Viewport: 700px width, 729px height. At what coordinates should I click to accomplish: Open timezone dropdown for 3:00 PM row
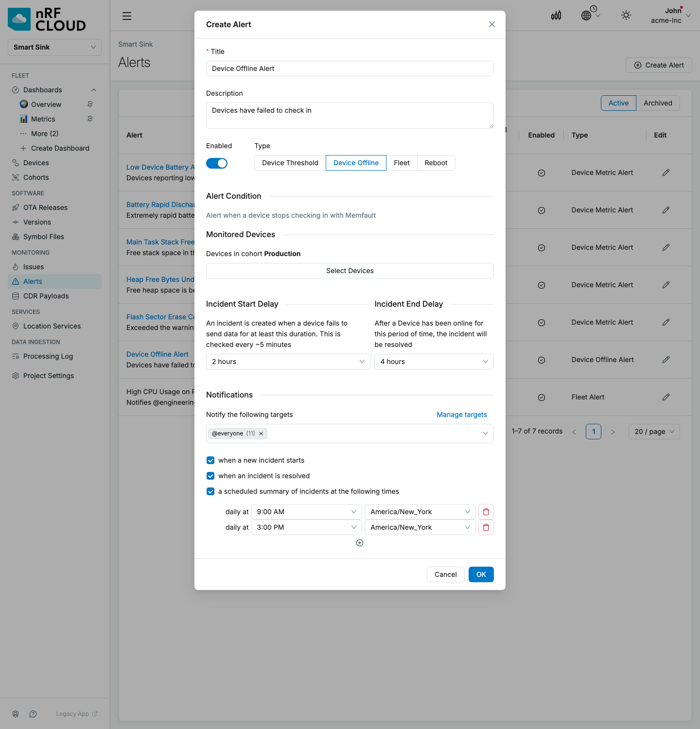[420, 527]
